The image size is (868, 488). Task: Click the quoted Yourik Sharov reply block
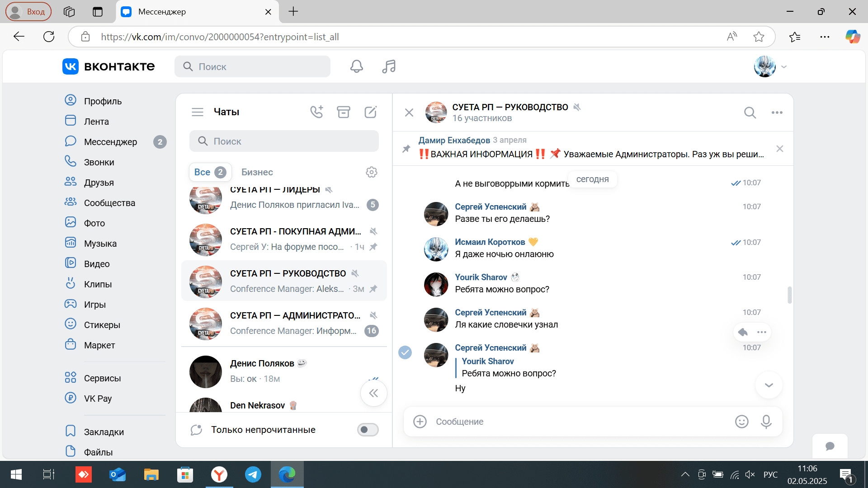(506, 367)
